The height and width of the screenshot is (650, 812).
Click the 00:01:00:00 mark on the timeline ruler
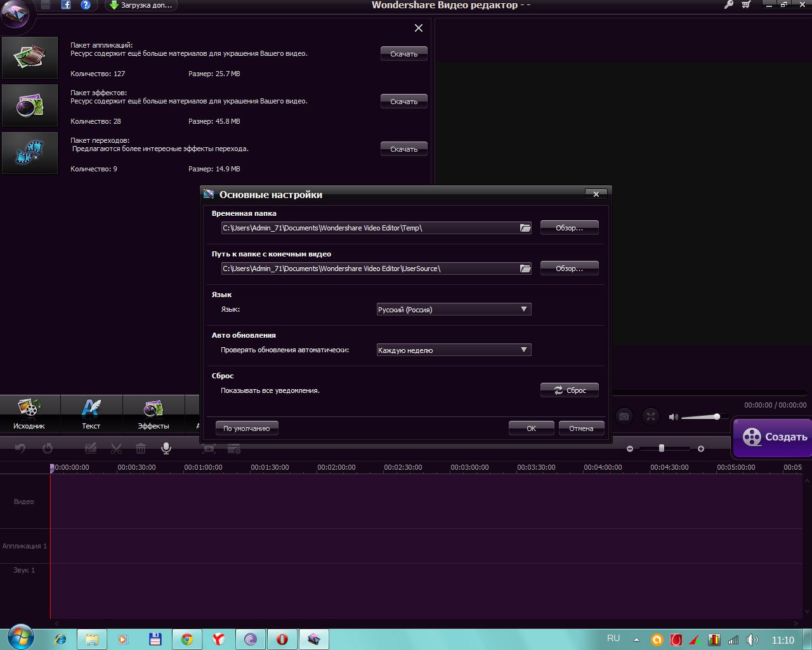click(203, 467)
